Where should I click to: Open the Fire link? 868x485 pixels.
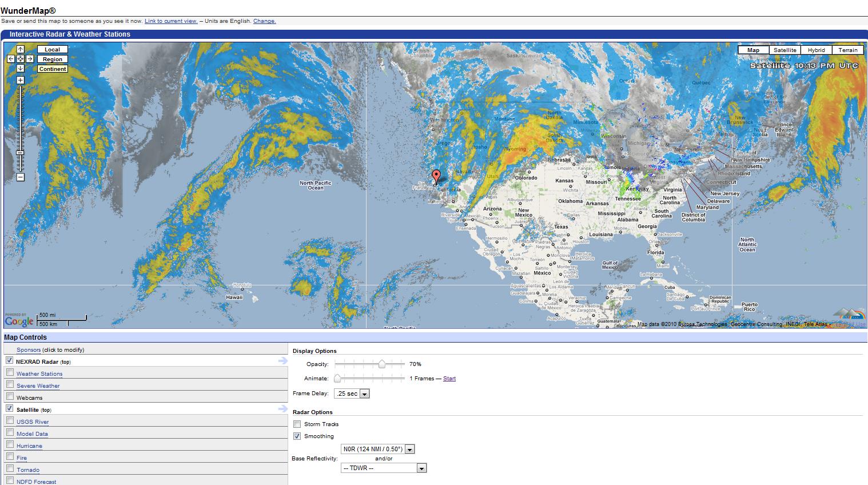[x=22, y=458]
